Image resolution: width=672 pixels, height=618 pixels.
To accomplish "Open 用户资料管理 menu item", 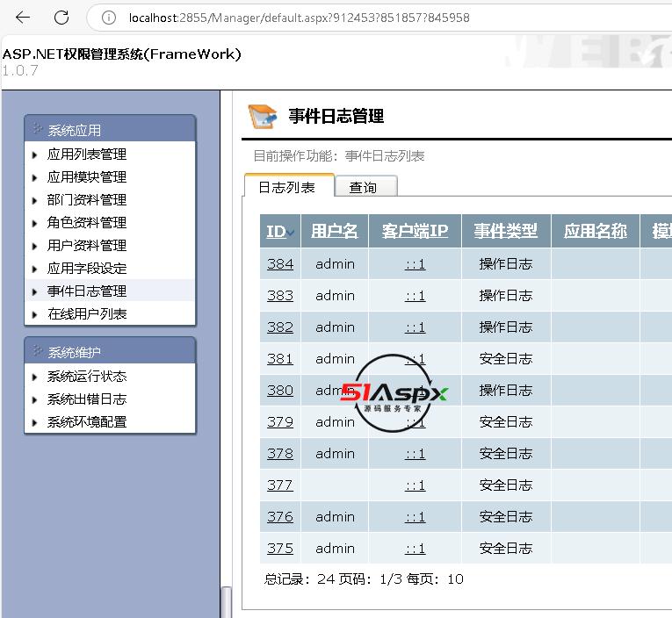I will pyautogui.click(x=87, y=246).
